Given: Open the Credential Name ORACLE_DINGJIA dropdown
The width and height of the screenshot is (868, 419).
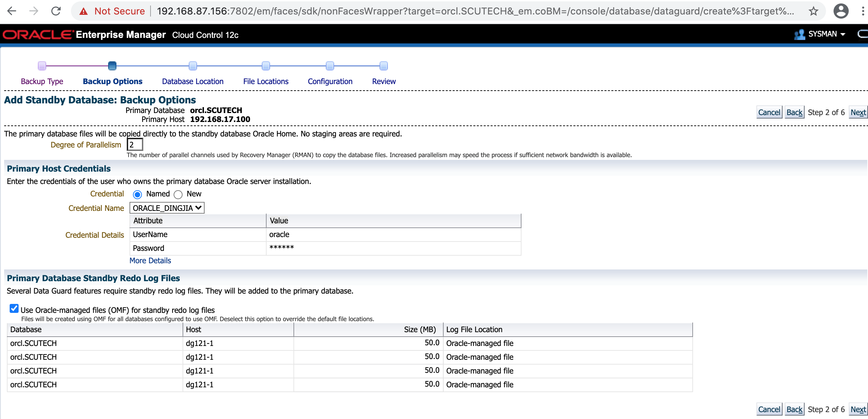Looking at the screenshot, I should [167, 208].
